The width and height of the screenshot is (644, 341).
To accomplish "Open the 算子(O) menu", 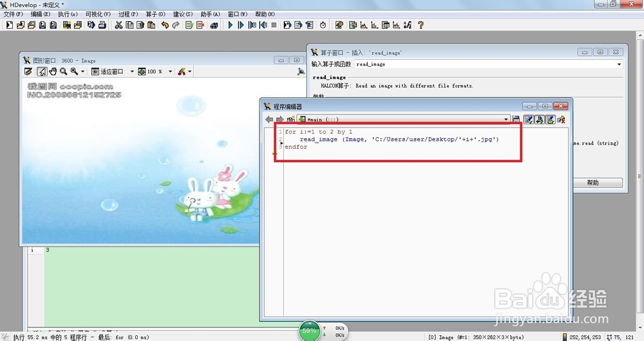I will coord(156,14).
